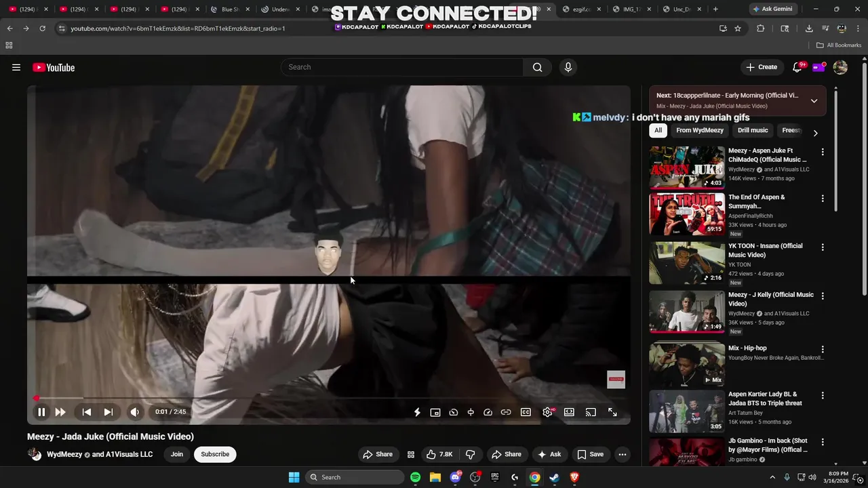Start voice search with the microphone icon

click(568, 67)
